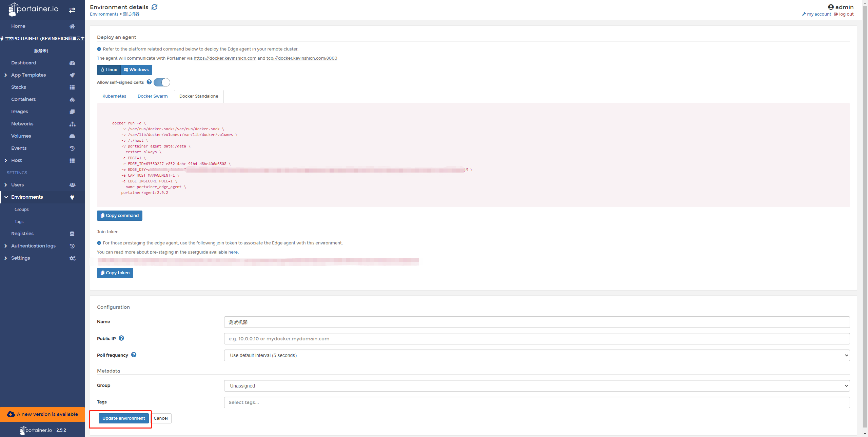Click the log out link
The width and height of the screenshot is (868, 437).
click(x=844, y=14)
